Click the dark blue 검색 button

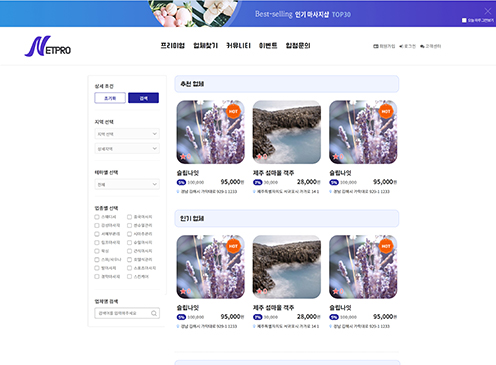(x=143, y=98)
